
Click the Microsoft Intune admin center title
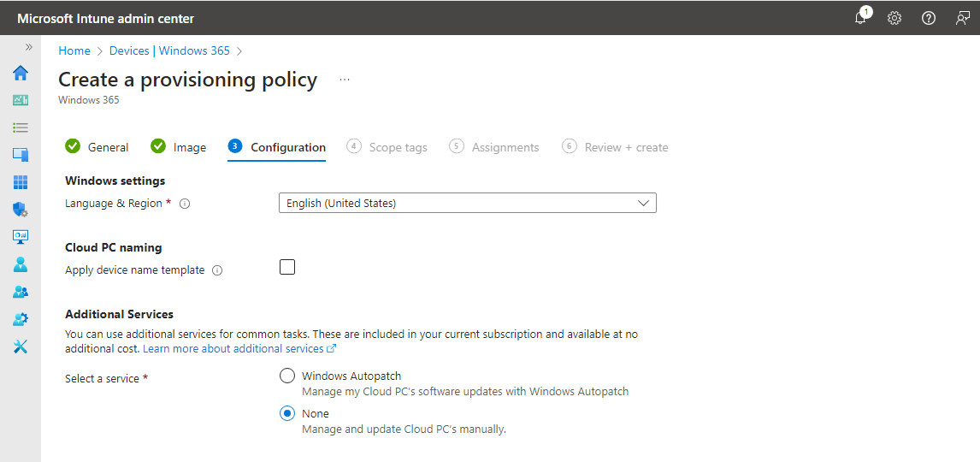pyautogui.click(x=106, y=19)
